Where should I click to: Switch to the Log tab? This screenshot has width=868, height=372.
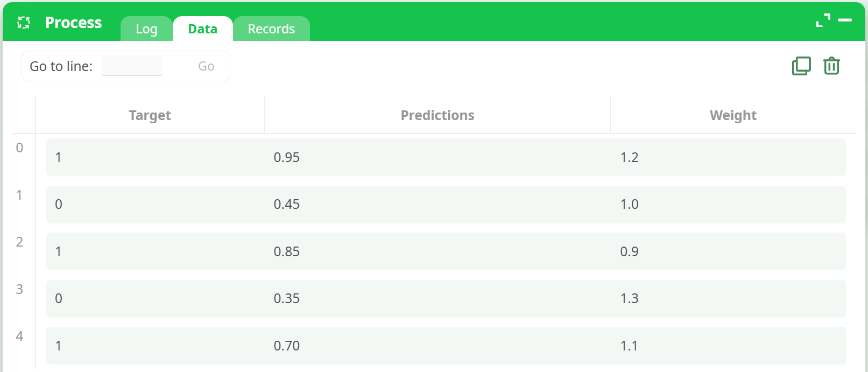click(x=146, y=29)
